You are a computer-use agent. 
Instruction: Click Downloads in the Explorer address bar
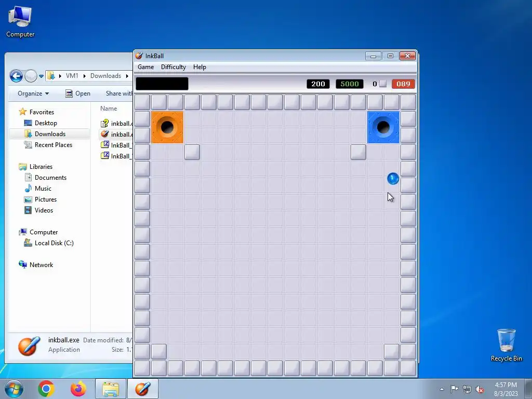(x=105, y=76)
